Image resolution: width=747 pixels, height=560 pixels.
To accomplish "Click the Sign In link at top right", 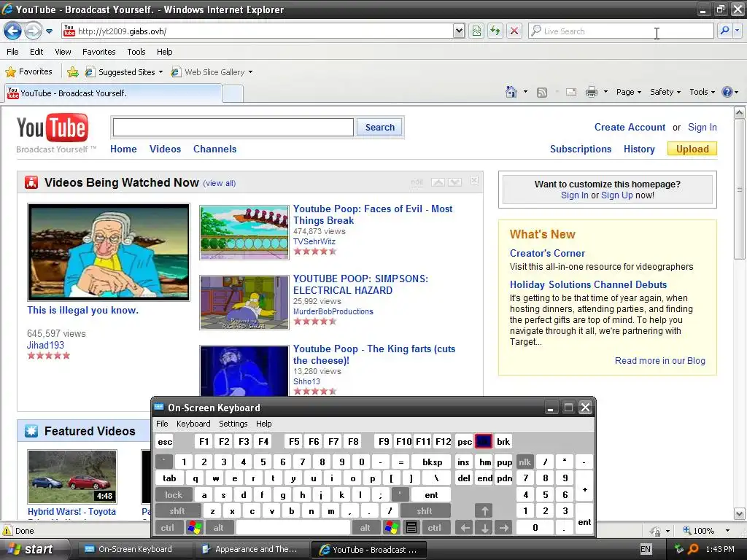I will pos(703,127).
